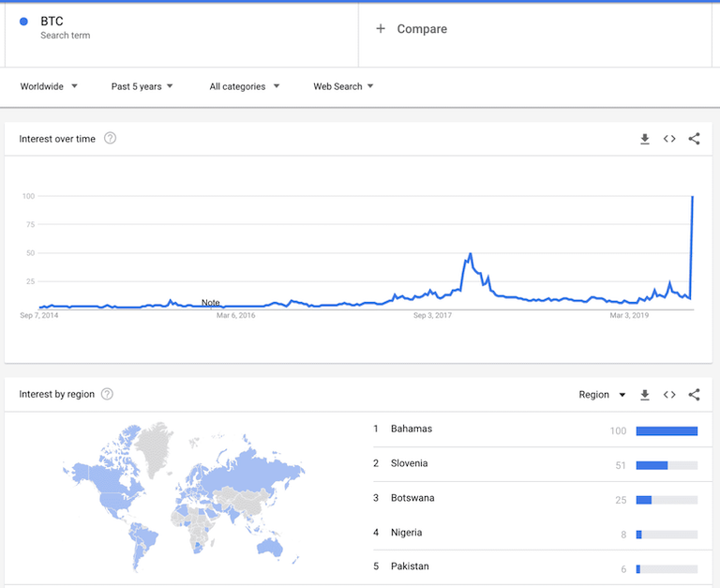Expand the Worldwide location dropdown

pos(49,86)
